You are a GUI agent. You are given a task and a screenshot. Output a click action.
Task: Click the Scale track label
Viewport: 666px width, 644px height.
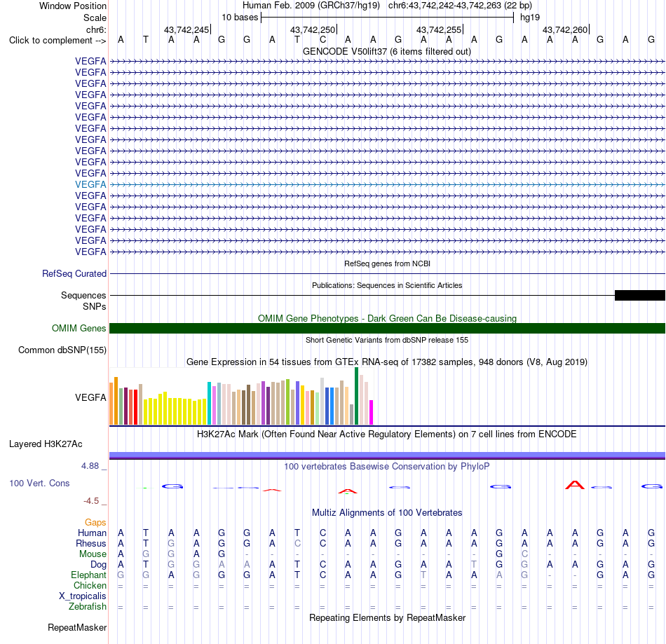tap(95, 18)
